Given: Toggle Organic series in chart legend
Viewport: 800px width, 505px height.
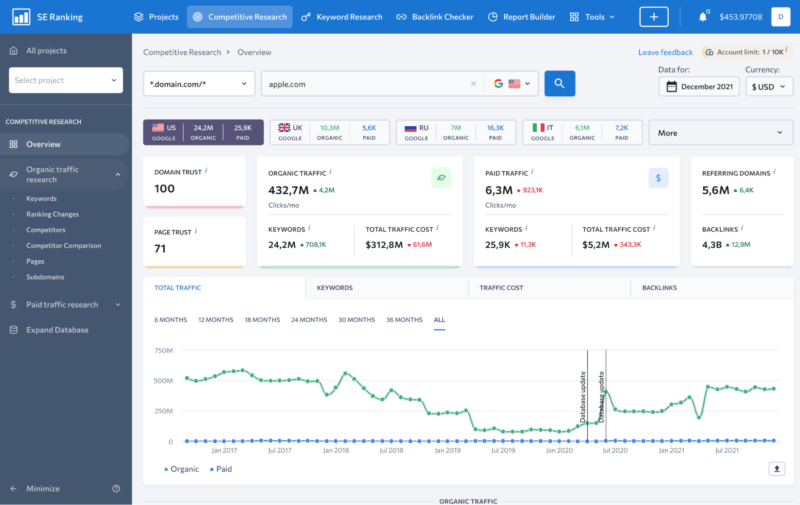Looking at the screenshot, I should [x=181, y=468].
